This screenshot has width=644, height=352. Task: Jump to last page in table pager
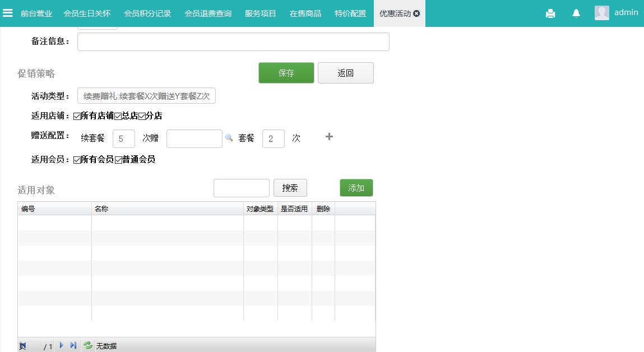73,346
